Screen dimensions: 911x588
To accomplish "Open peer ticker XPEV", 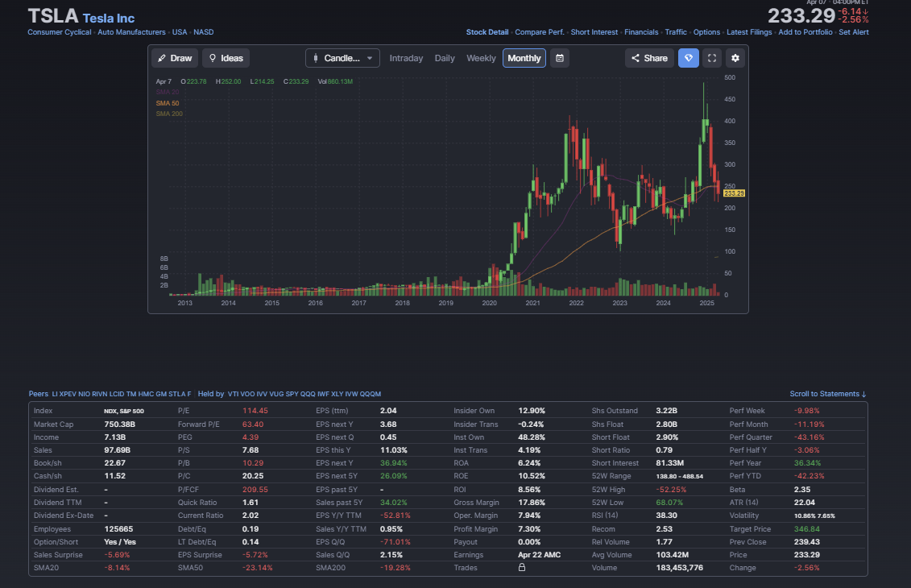I will [x=68, y=394].
